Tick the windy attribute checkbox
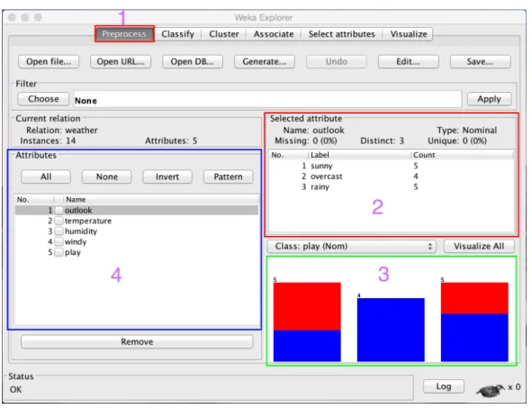The image size is (532, 409). click(x=59, y=242)
